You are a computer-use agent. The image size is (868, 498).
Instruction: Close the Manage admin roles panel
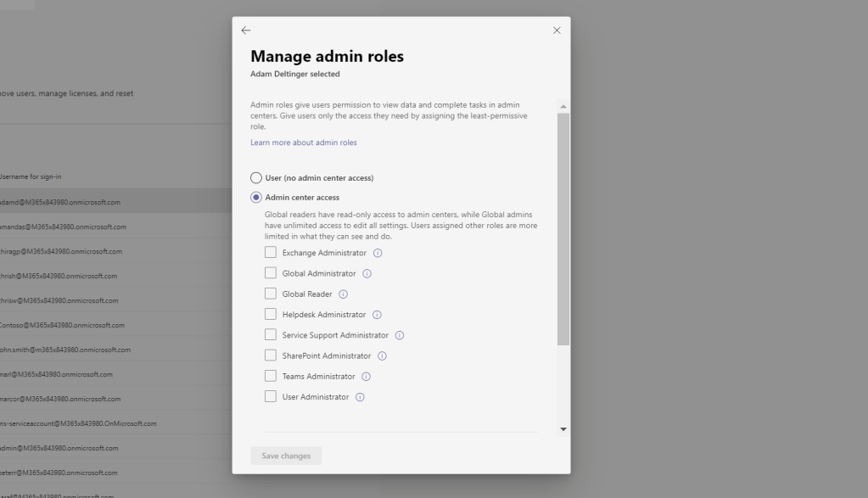point(557,31)
